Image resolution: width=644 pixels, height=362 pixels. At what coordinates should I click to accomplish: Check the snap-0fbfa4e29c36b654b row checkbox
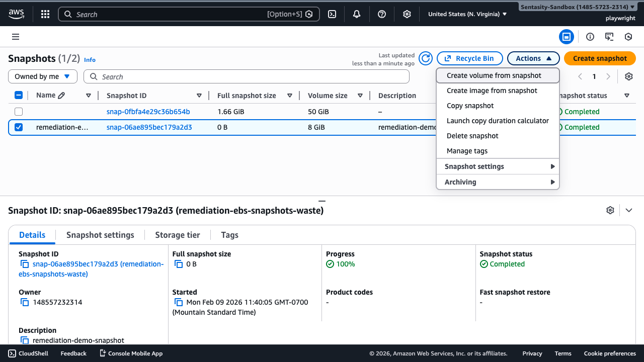coord(19,112)
